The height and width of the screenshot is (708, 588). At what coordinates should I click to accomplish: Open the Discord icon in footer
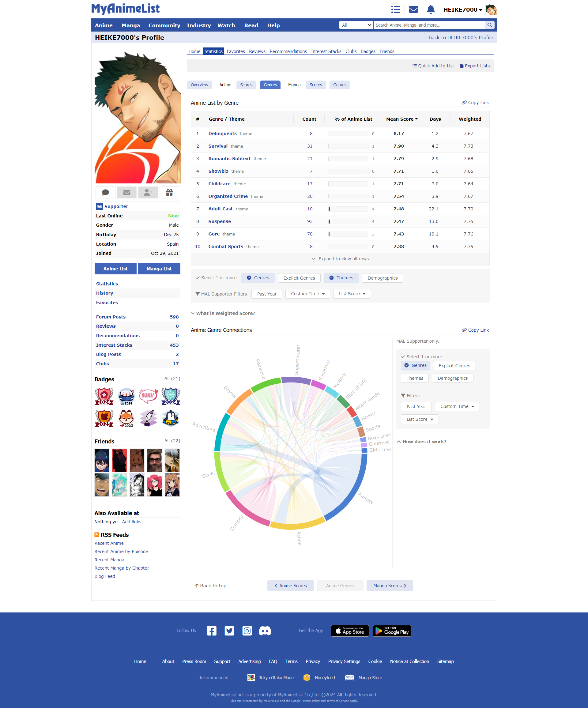(x=265, y=631)
